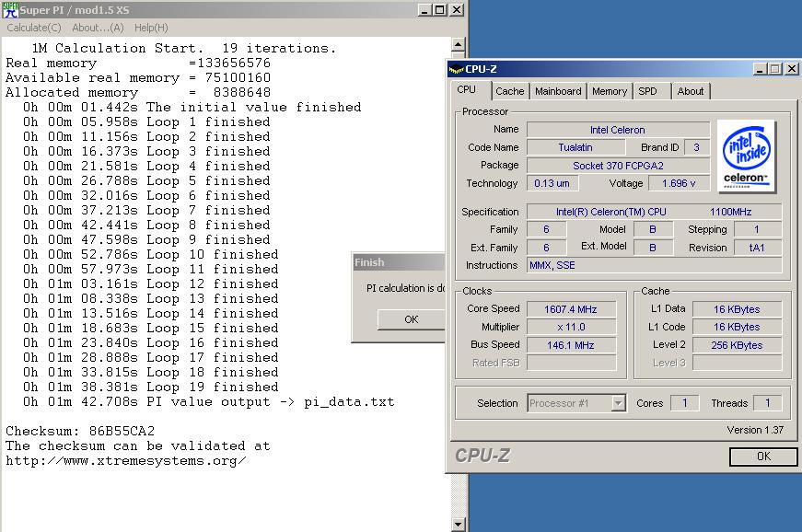Screen dimensions: 802x532
Task: Click the Voltage 1.696 v value
Action: 679,183
